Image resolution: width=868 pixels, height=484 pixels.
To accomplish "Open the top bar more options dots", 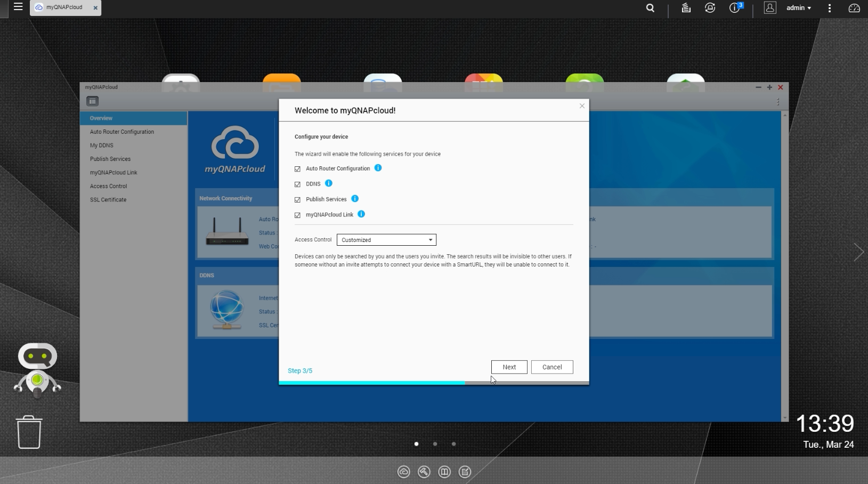I will tap(830, 8).
